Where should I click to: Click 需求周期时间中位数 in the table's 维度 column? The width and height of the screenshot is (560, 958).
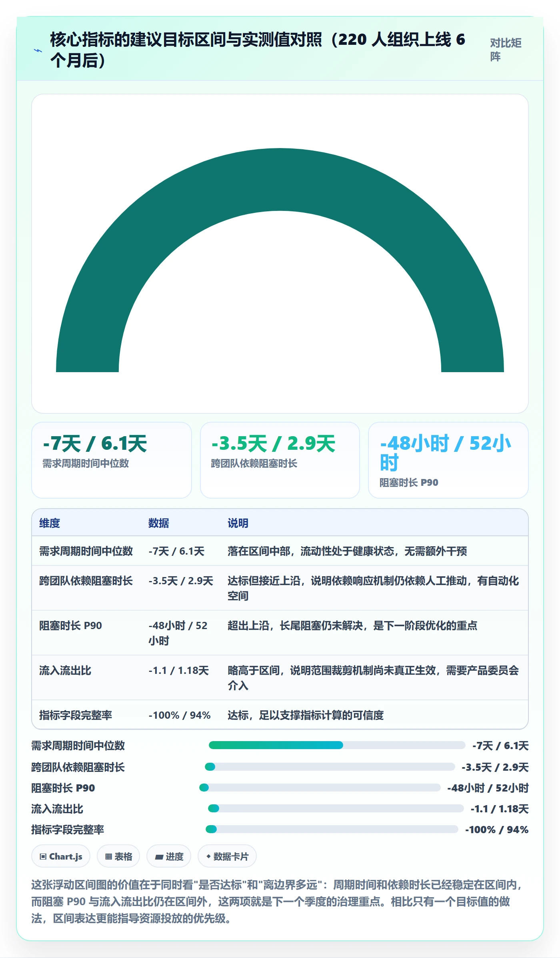point(86,551)
